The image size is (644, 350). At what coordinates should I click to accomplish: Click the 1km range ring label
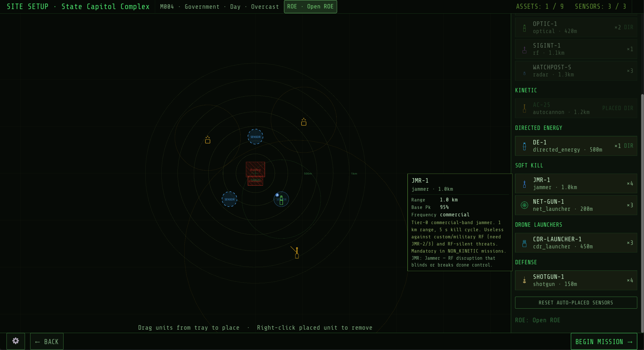pyautogui.click(x=354, y=174)
